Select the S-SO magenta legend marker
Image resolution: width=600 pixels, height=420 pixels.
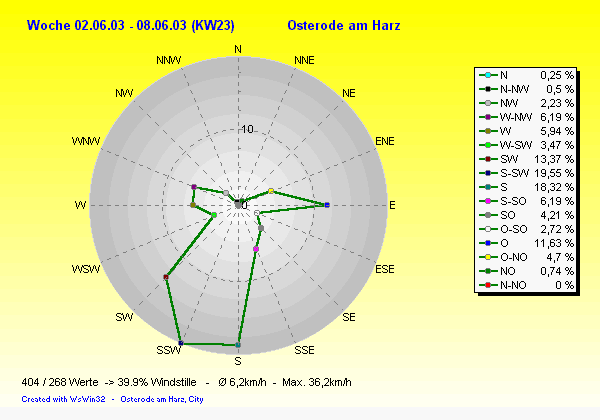487,201
